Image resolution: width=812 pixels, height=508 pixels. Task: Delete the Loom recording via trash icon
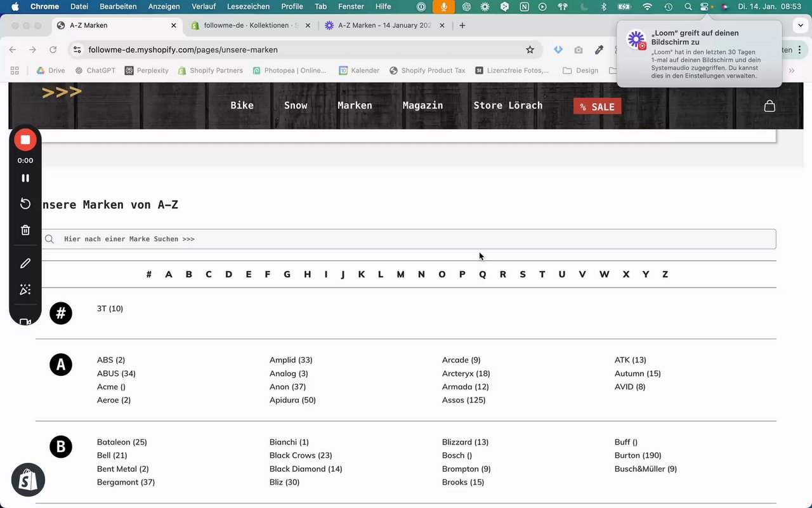click(25, 230)
